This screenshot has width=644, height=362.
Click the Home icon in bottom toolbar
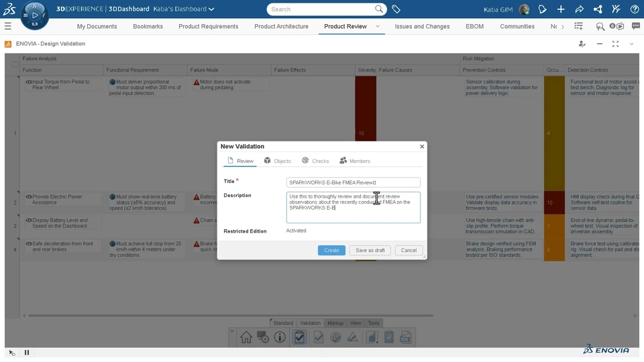[246, 337]
